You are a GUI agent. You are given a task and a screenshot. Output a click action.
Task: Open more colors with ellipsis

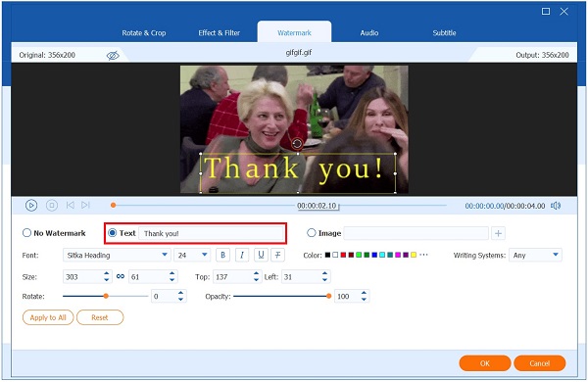pyautogui.click(x=423, y=255)
